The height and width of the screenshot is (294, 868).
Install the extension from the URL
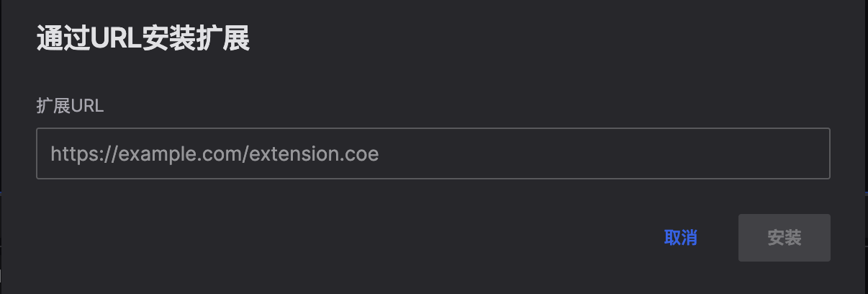(784, 238)
